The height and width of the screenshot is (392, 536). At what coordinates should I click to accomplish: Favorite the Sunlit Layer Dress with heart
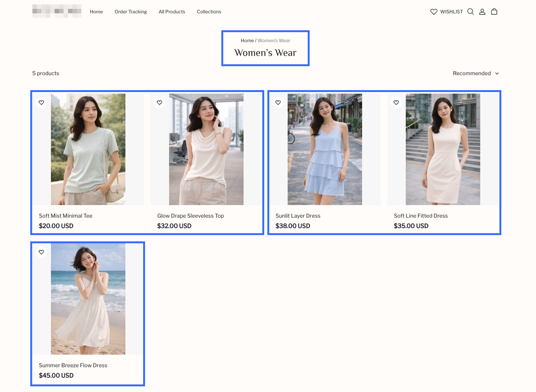pos(278,102)
